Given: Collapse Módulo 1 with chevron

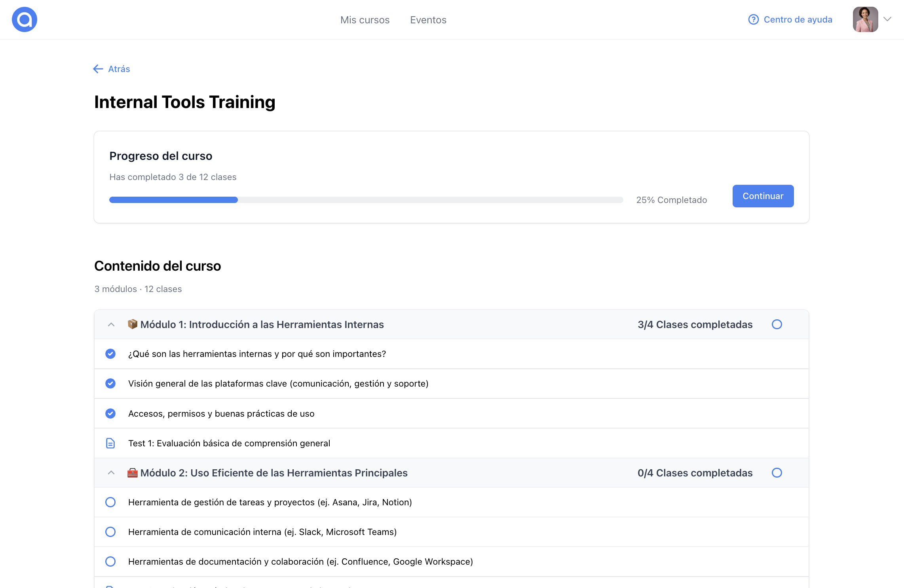Looking at the screenshot, I should [111, 324].
